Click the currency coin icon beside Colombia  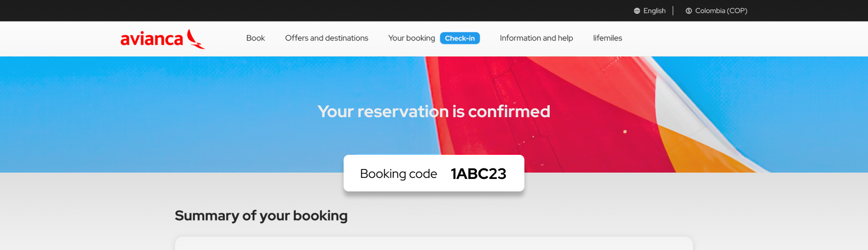[x=688, y=11]
